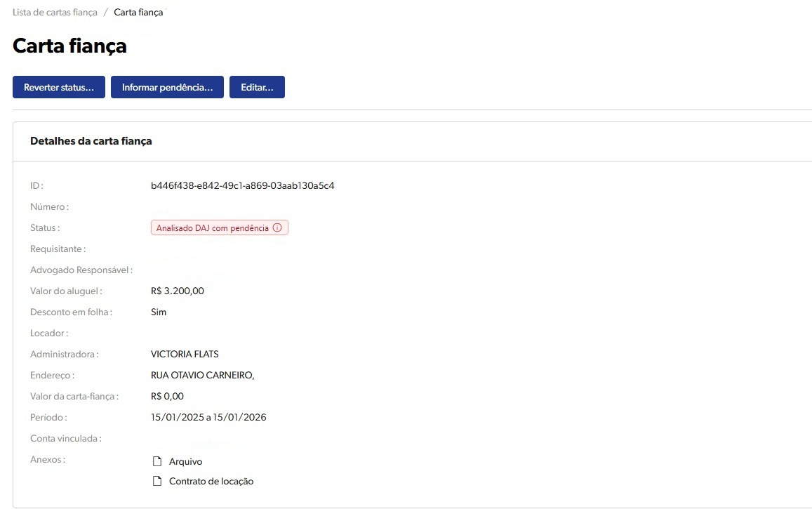The image size is (812, 509).
Task: Open the Editar dialog button
Action: tap(257, 88)
